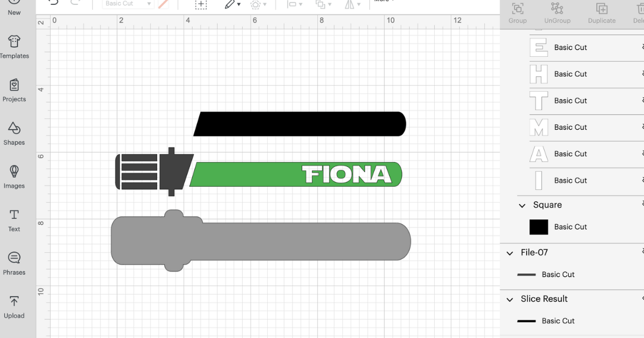This screenshot has width=644, height=338.
Task: Collapse the Square layer group
Action: coord(522,205)
